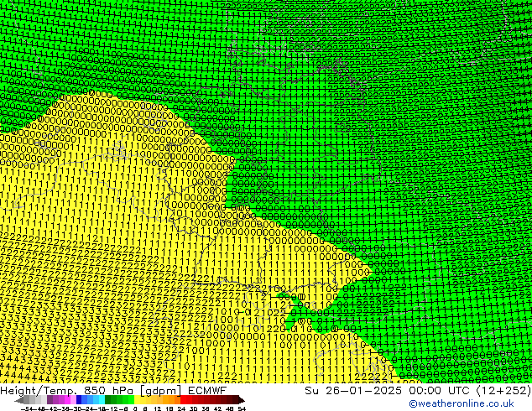Click the 'Su 26-01-2025 00:00 UTC (12+252)' date label
532x411 pixels.
point(418,391)
